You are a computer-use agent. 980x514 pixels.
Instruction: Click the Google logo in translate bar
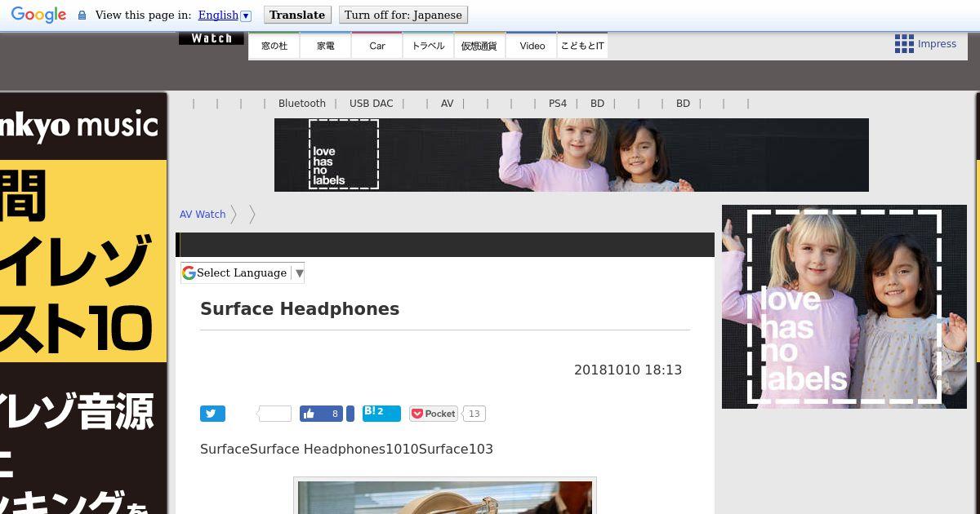coord(38,15)
